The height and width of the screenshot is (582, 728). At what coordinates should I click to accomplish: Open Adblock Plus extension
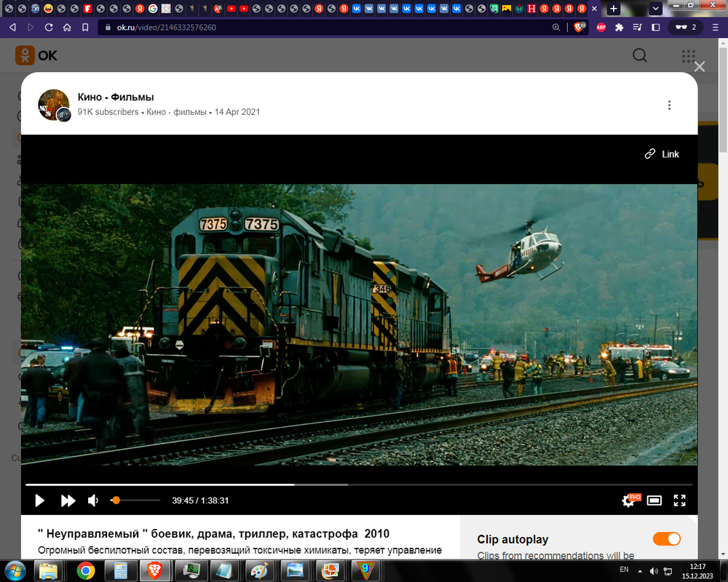click(601, 28)
